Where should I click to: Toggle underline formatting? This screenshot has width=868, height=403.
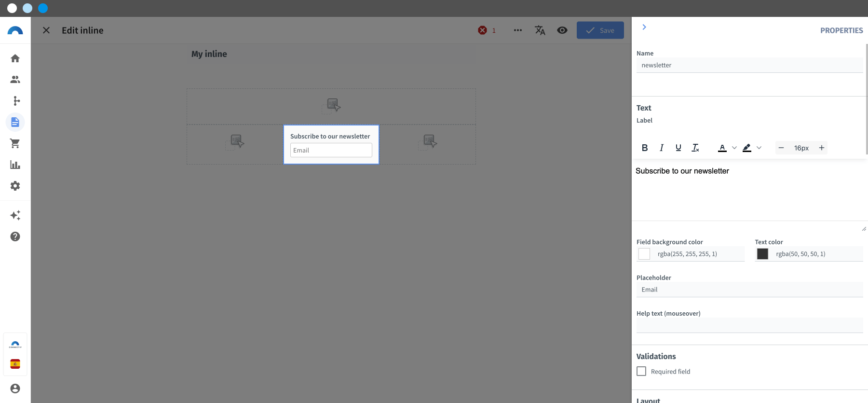pyautogui.click(x=678, y=148)
